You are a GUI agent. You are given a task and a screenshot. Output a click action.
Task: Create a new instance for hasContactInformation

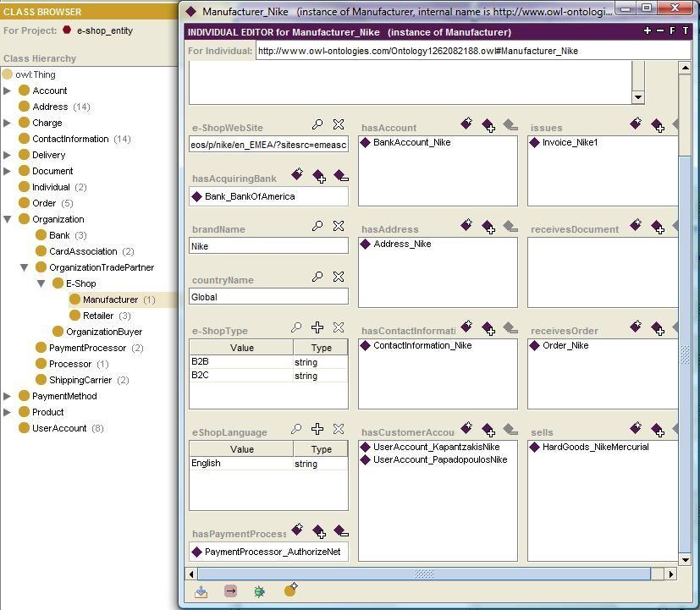tap(466, 327)
